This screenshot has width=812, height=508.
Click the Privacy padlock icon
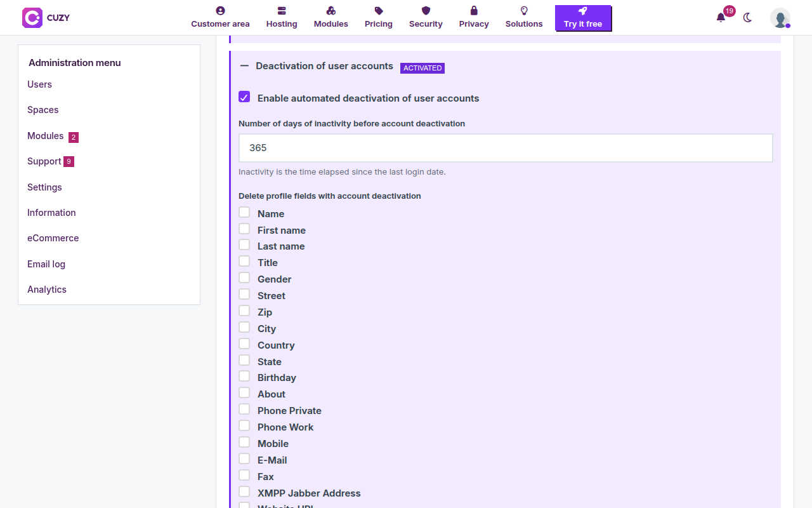coord(474,11)
